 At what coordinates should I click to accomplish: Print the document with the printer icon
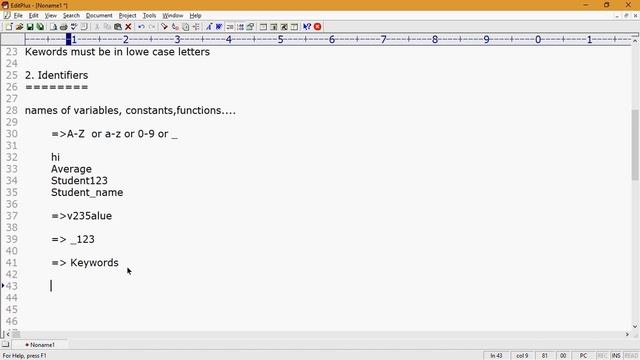(63, 27)
